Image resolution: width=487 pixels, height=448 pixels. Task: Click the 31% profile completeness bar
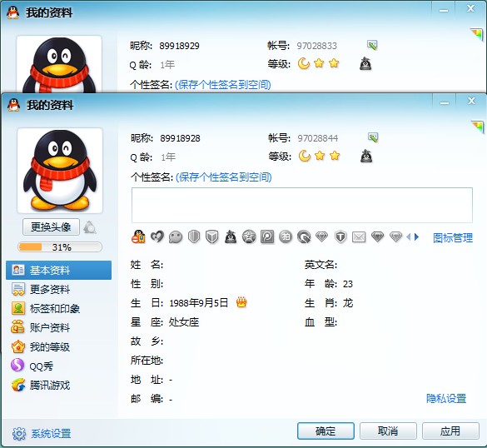click(x=60, y=247)
